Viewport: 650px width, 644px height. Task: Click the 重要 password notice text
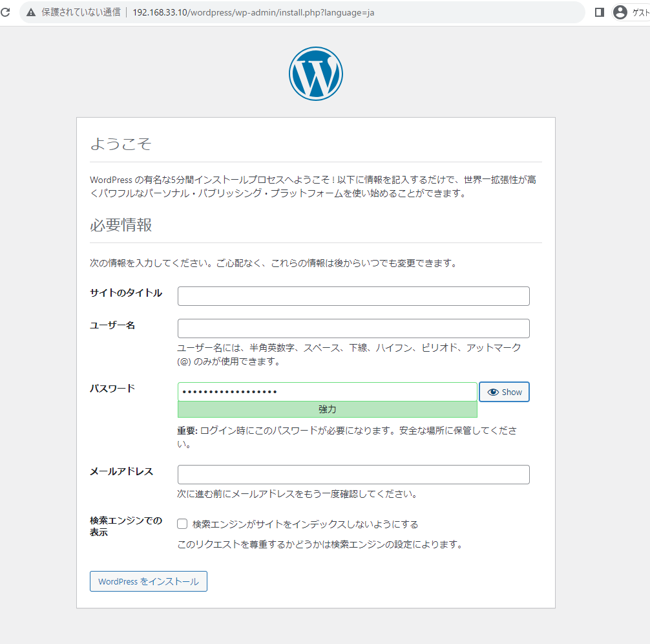(347, 437)
